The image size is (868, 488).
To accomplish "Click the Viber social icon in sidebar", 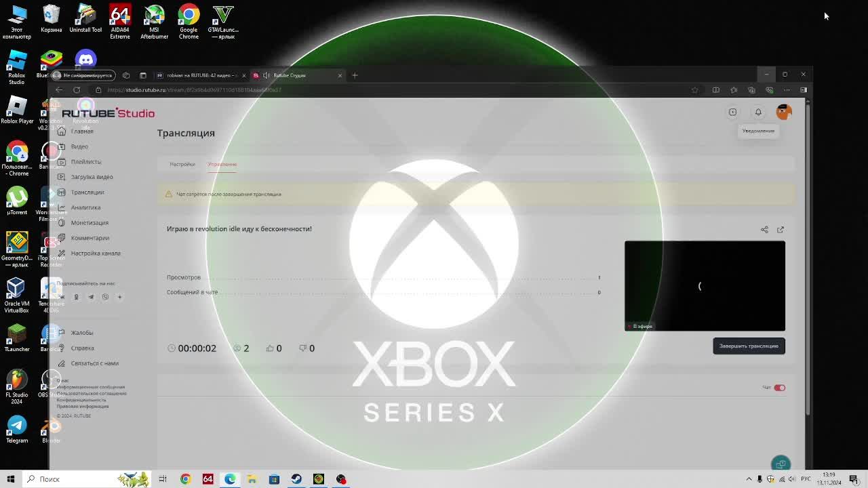I will [105, 297].
